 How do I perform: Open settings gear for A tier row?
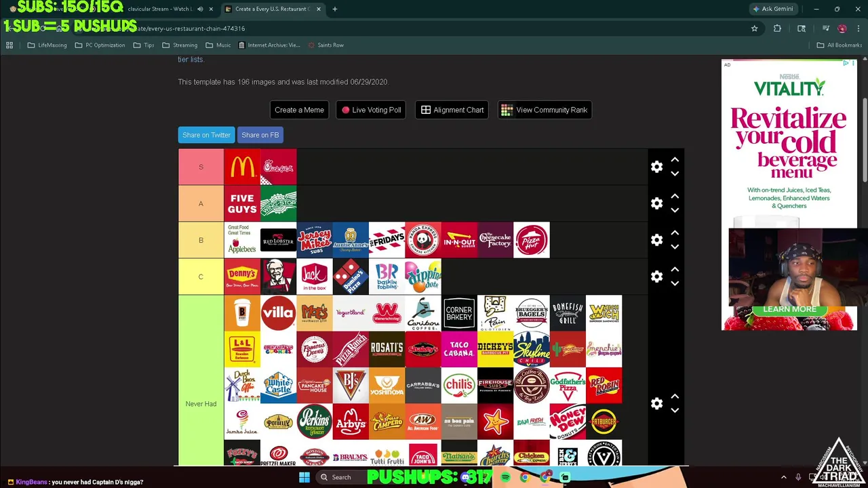[656, 203]
